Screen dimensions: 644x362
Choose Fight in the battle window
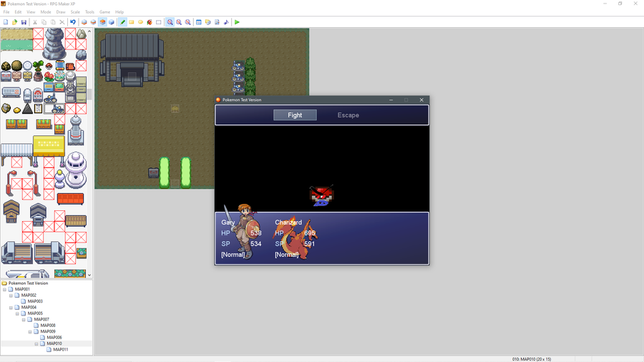295,115
